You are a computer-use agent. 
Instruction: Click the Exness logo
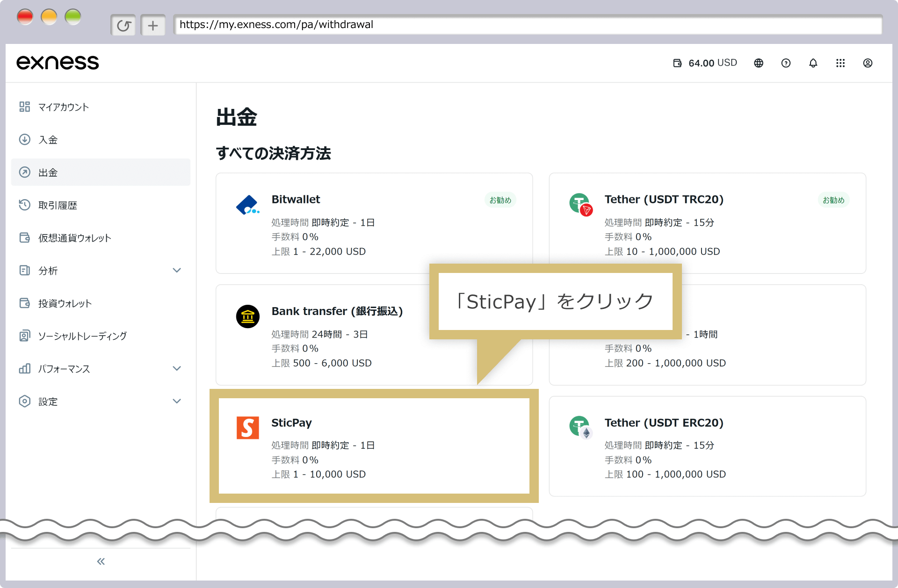[x=58, y=63]
